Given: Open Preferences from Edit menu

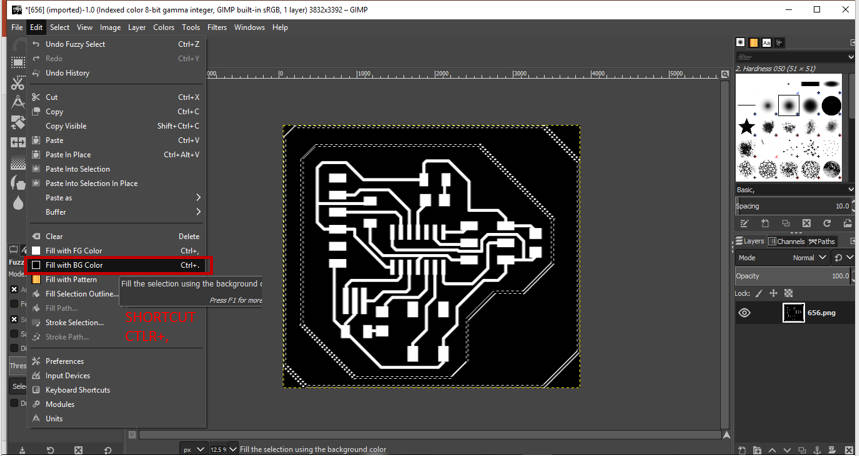Looking at the screenshot, I should click(117, 361).
